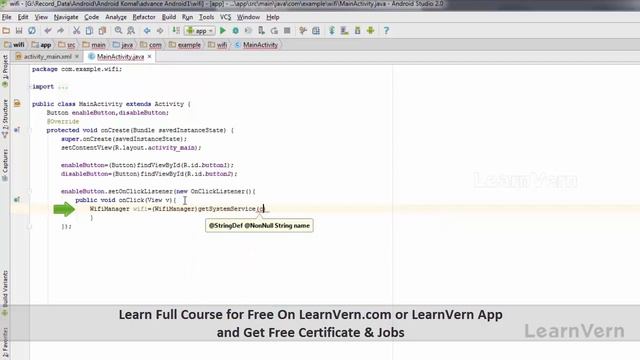Click the wifi root breadcrumb

(x=14, y=45)
